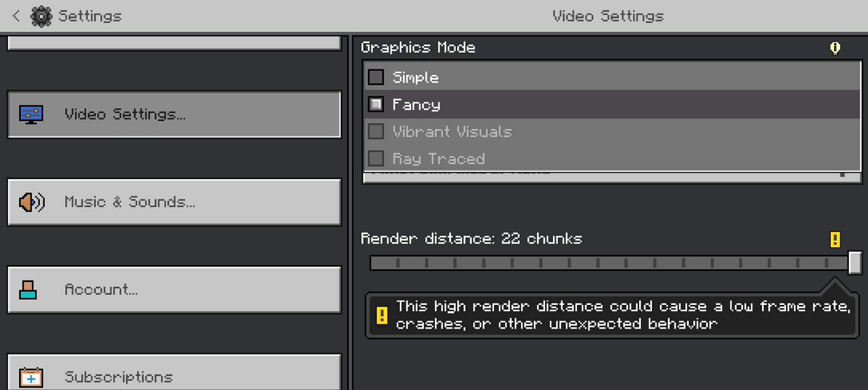Click the Account person icon
The image size is (868, 390).
28,290
